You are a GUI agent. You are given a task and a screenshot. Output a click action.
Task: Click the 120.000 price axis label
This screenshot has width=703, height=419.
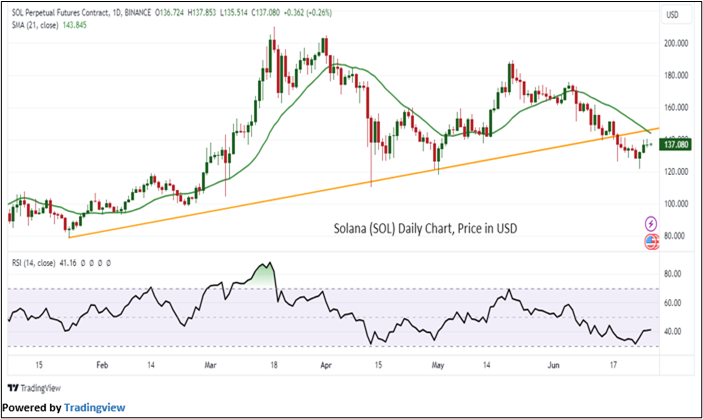click(676, 172)
